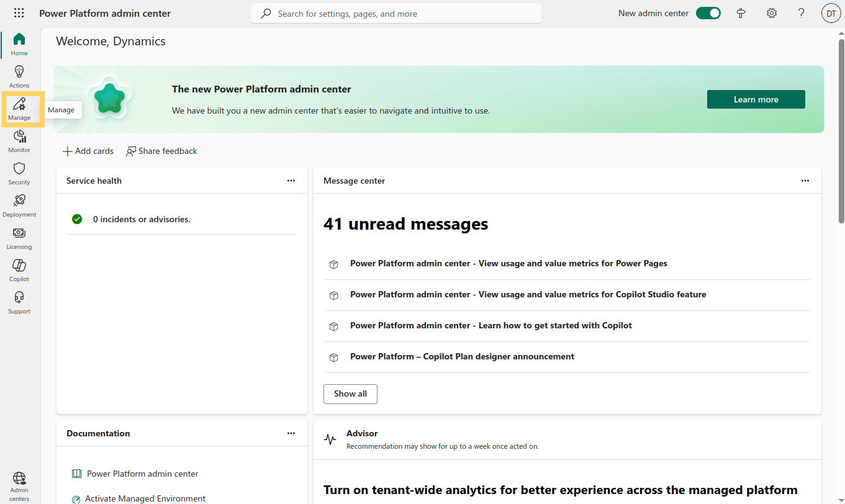
Task: Open Admin centers in the sidebar
Action: [19, 486]
